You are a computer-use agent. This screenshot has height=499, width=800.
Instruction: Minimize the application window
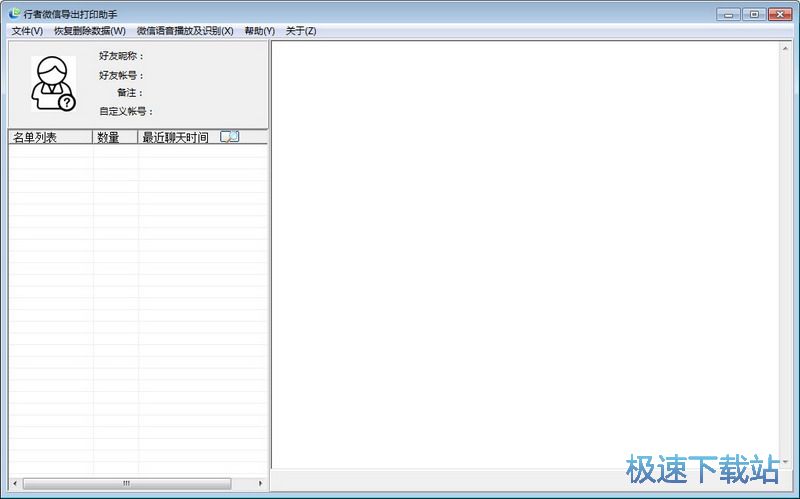point(729,14)
